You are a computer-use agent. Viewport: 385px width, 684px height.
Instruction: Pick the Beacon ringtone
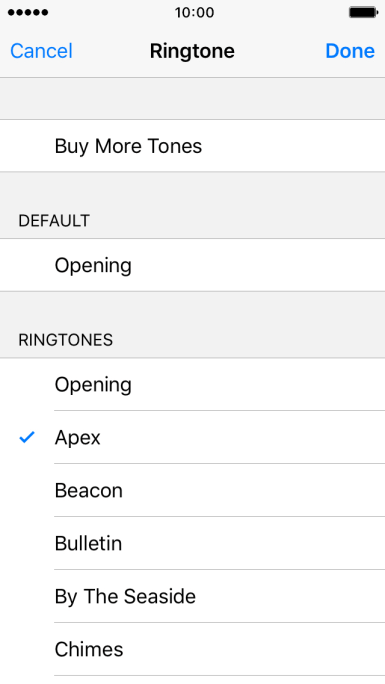pyautogui.click(x=192, y=490)
